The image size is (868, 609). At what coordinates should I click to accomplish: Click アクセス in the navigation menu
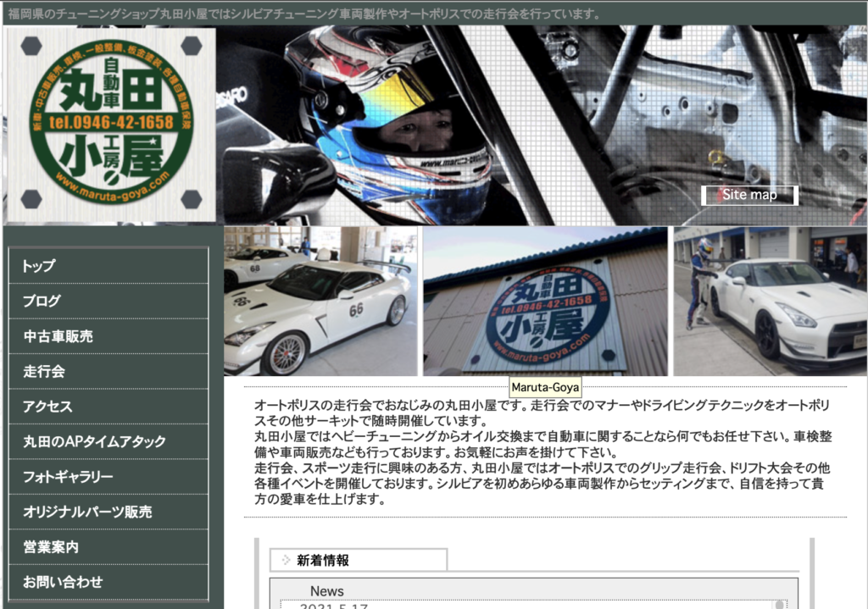pyautogui.click(x=108, y=407)
